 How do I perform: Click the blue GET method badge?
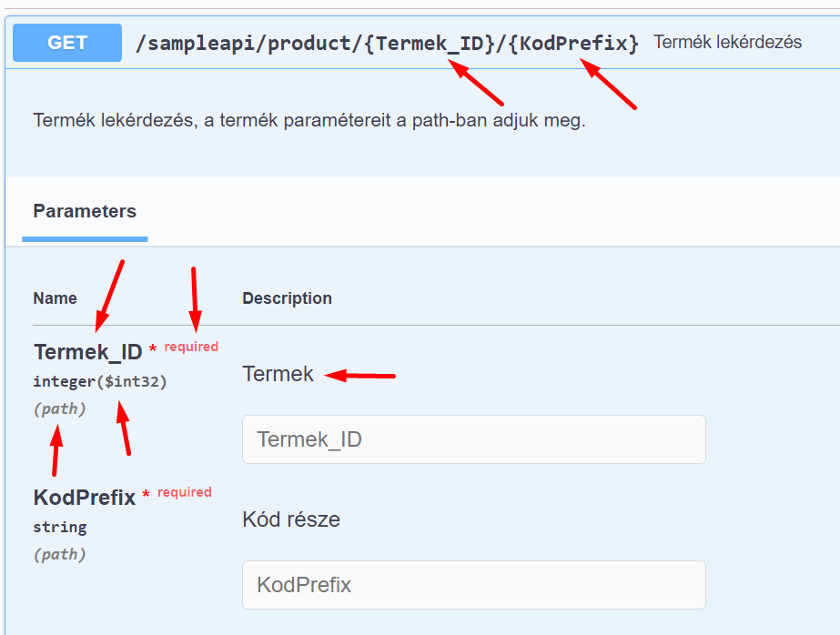click(67, 43)
